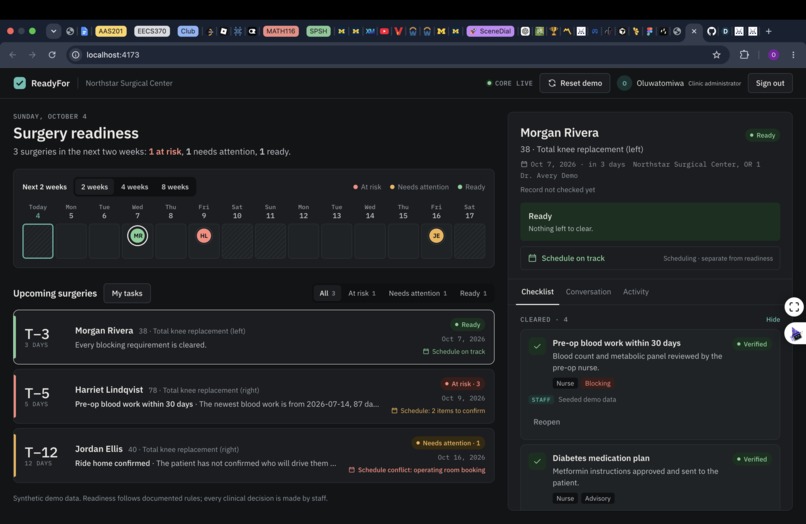
Task: Select the 2 weeks range option
Action: 94,187
